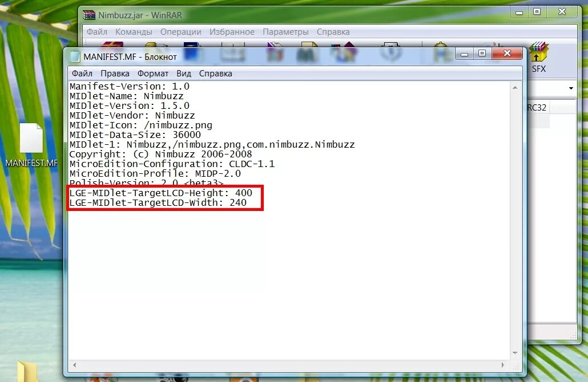Click the line "Copyright: (c) Nimbuzz 2006-2008"
This screenshot has height=382, width=588.
coord(160,155)
